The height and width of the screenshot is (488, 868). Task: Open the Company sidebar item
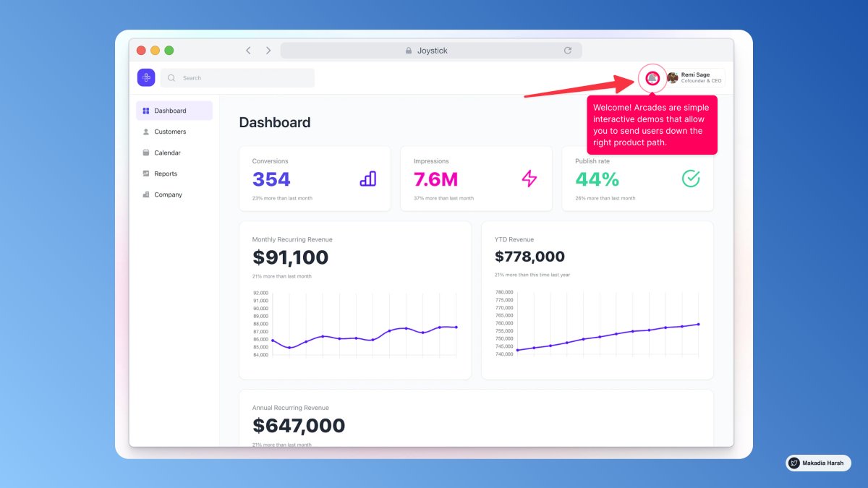[x=174, y=194]
